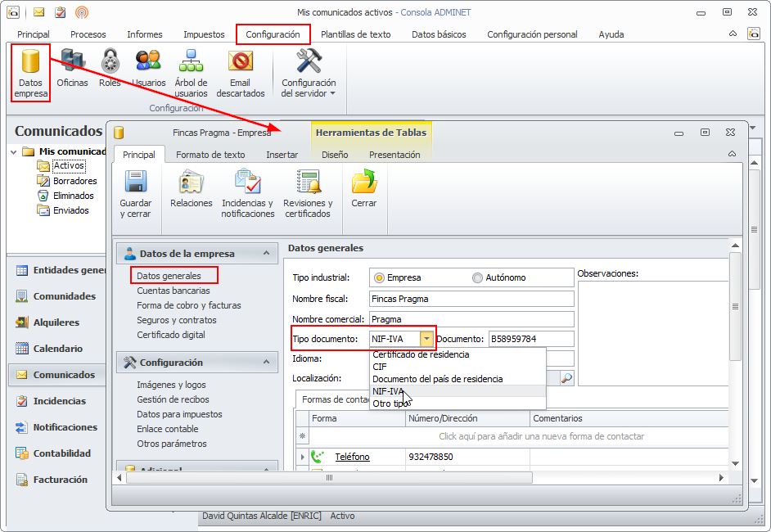Click the horizontal scrollbar in Empresa window

[x=329, y=477]
